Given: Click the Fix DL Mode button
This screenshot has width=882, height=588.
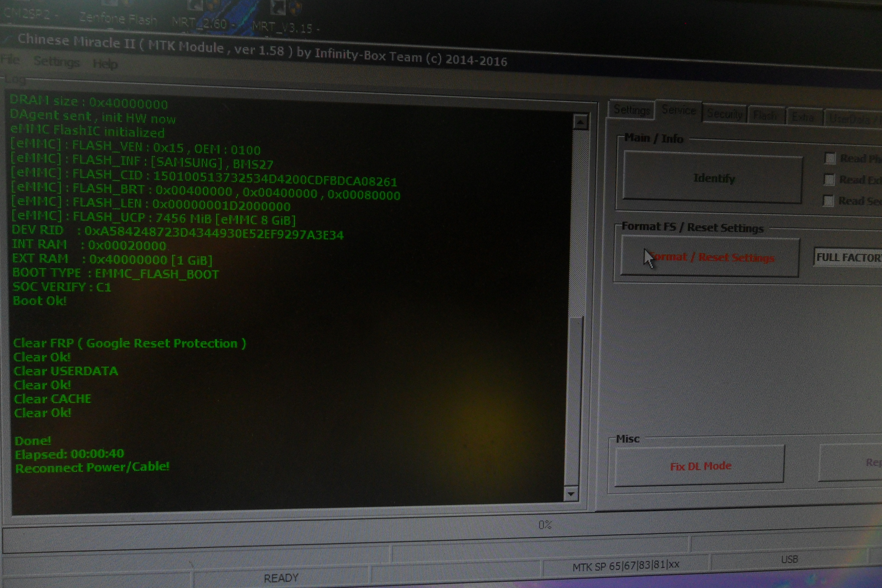Looking at the screenshot, I should (x=700, y=466).
